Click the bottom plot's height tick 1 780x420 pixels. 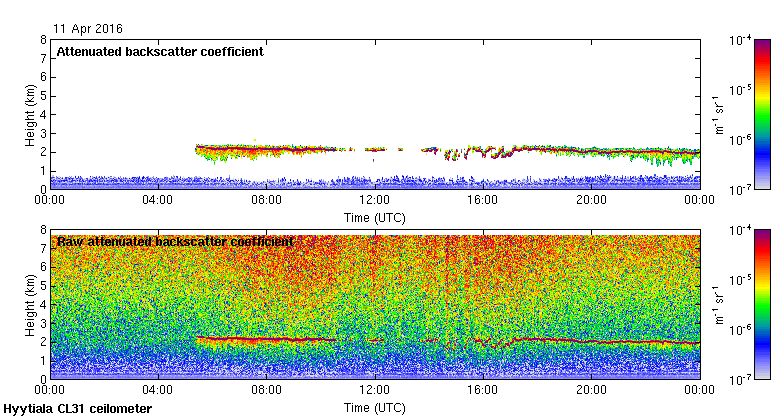tap(44, 361)
